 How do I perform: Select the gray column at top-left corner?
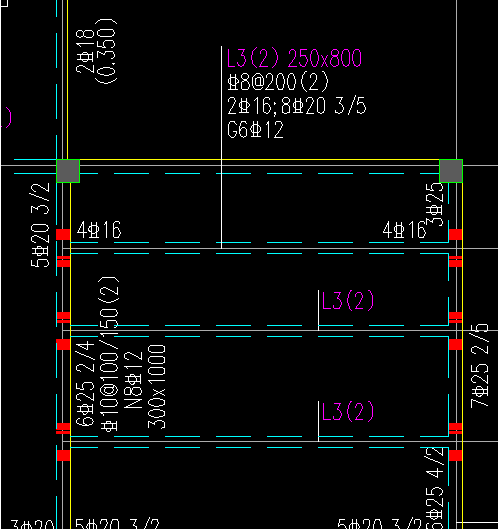tap(68, 171)
